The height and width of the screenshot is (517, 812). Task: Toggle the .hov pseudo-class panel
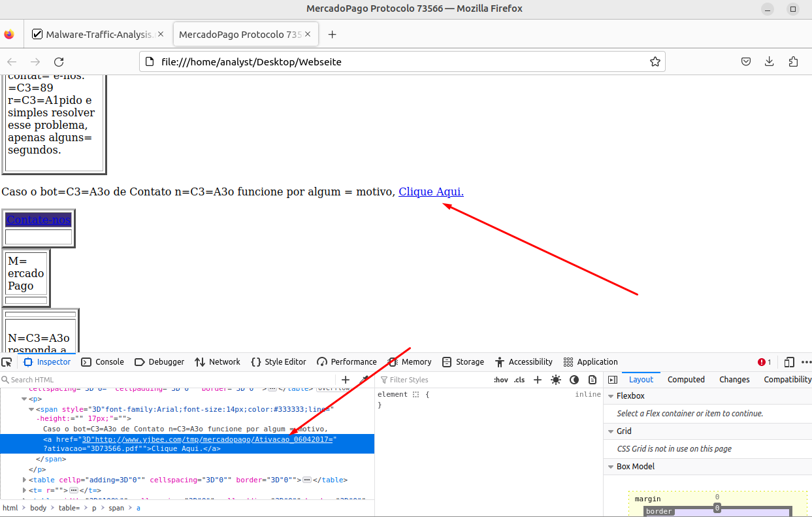tap(501, 380)
